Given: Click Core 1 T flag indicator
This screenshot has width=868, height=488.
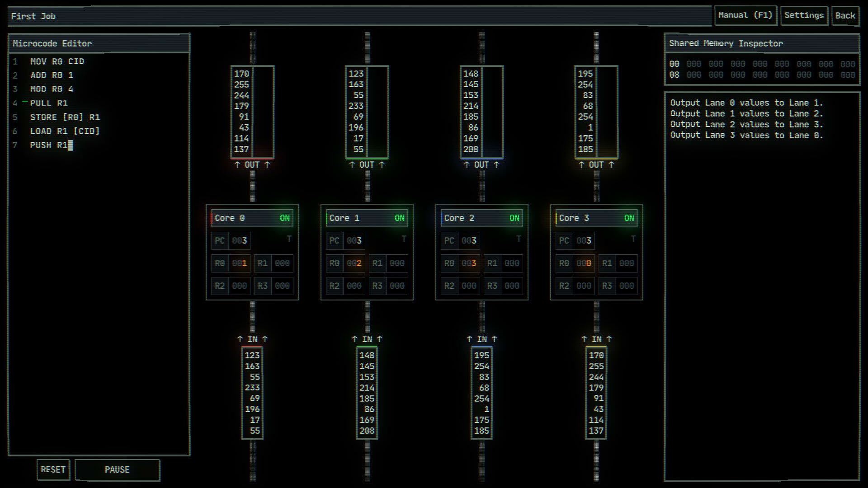Looking at the screenshot, I should tap(404, 239).
